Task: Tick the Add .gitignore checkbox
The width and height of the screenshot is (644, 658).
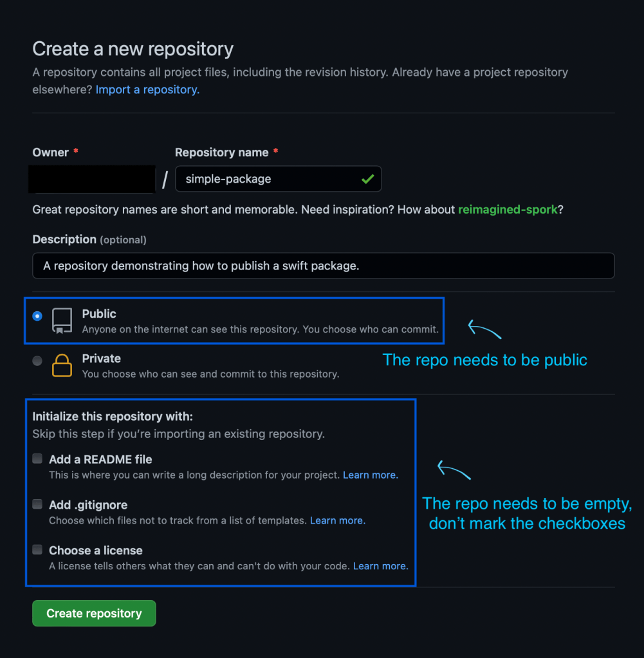Action: [38, 505]
